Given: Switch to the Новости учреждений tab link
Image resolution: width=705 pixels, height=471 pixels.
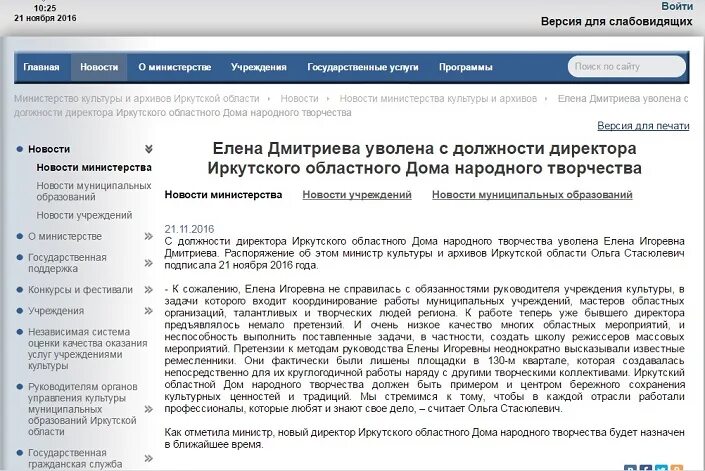Looking at the screenshot, I should point(357,195).
